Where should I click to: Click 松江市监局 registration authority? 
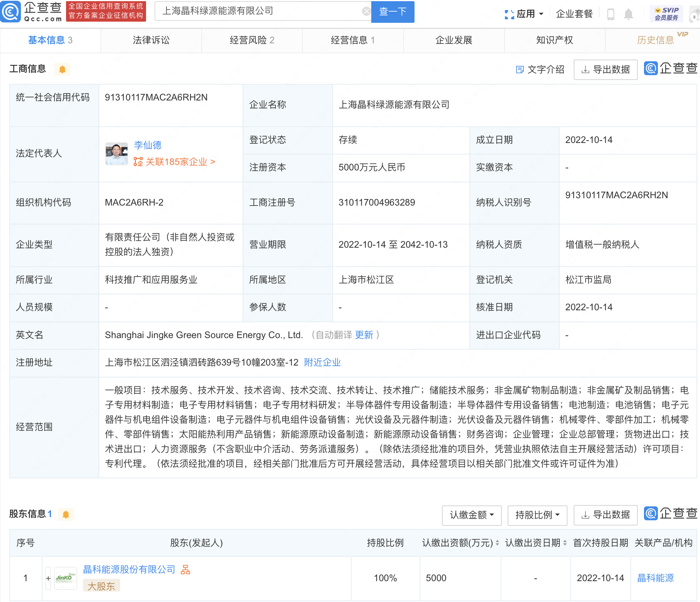click(x=588, y=280)
